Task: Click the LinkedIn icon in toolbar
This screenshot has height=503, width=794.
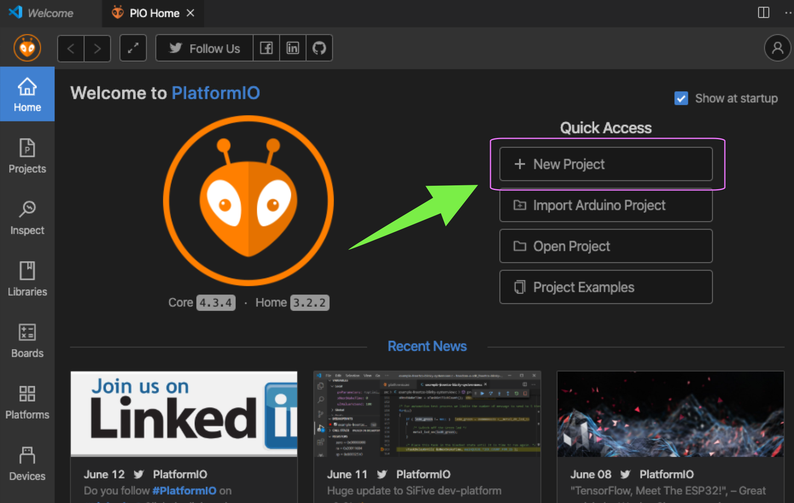Action: click(x=293, y=48)
